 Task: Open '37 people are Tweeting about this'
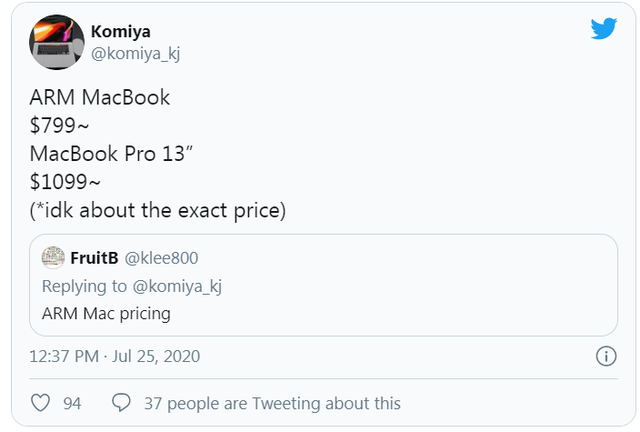point(268,403)
